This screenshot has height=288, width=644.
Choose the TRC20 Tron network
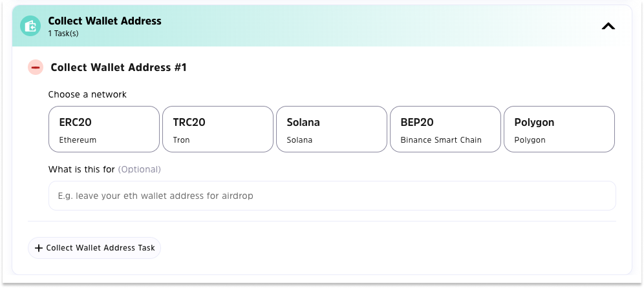[x=217, y=129]
